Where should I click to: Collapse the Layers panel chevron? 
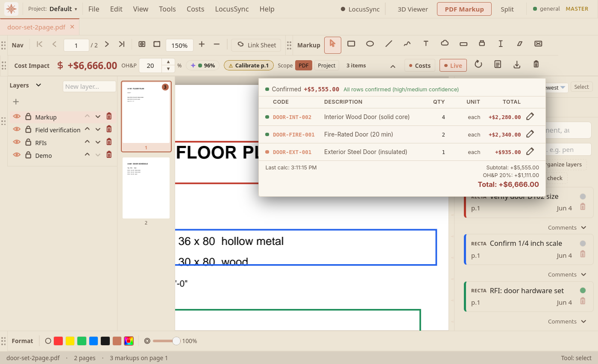pyautogui.click(x=38, y=85)
